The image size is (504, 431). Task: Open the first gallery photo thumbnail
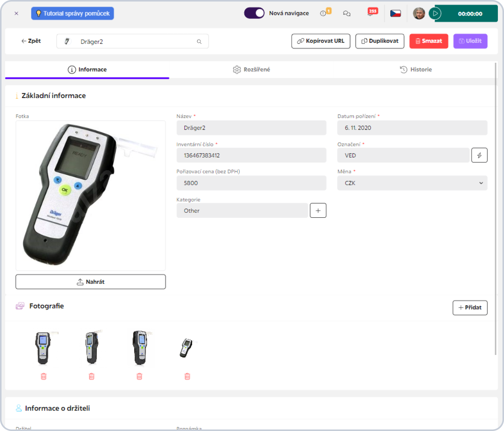coord(43,348)
